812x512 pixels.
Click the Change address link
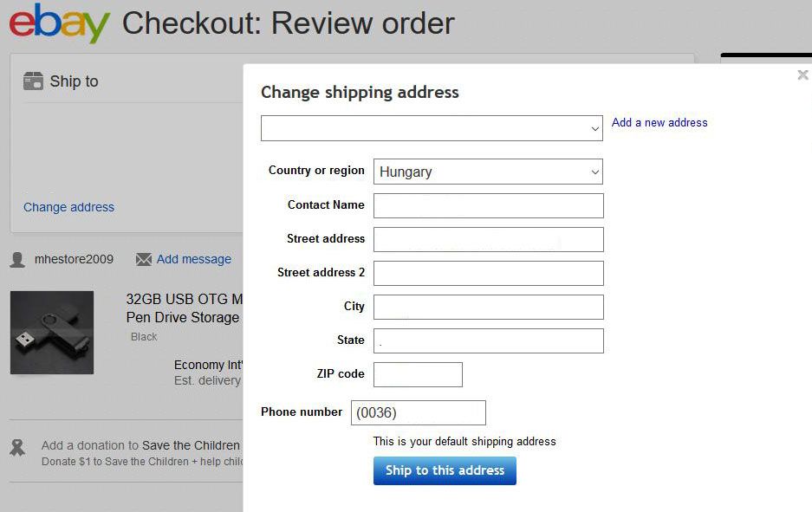(68, 207)
